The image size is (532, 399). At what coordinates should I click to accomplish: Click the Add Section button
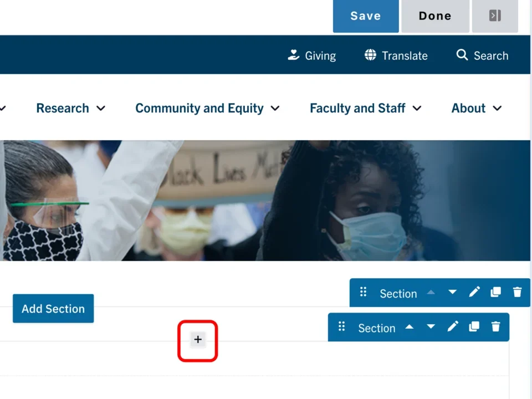[53, 309]
